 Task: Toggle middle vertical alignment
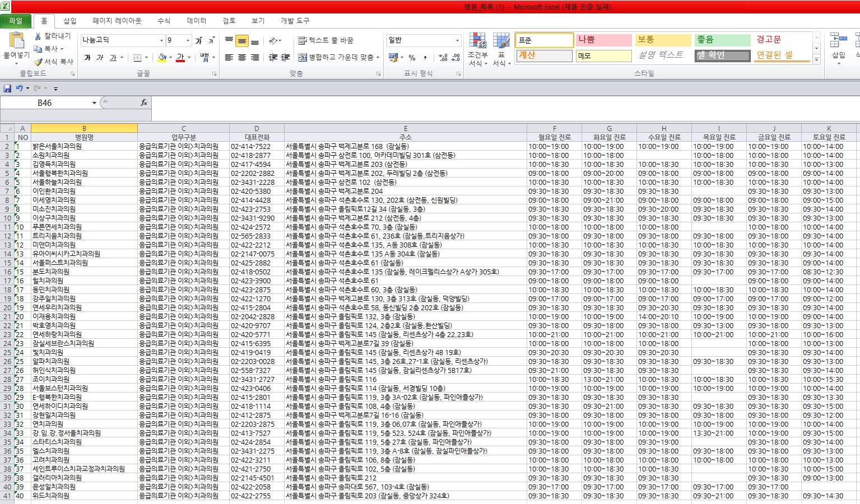pyautogui.click(x=242, y=40)
